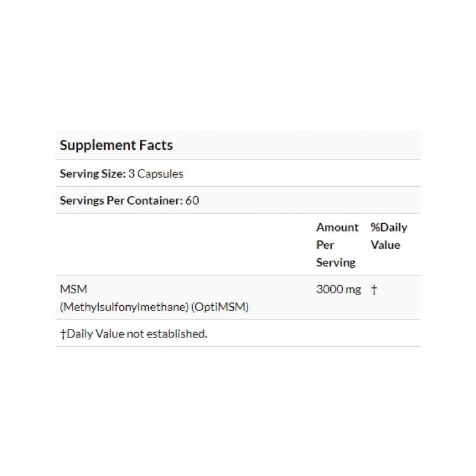
Task: Click the Supplement Facts table heading
Action: tap(117, 145)
